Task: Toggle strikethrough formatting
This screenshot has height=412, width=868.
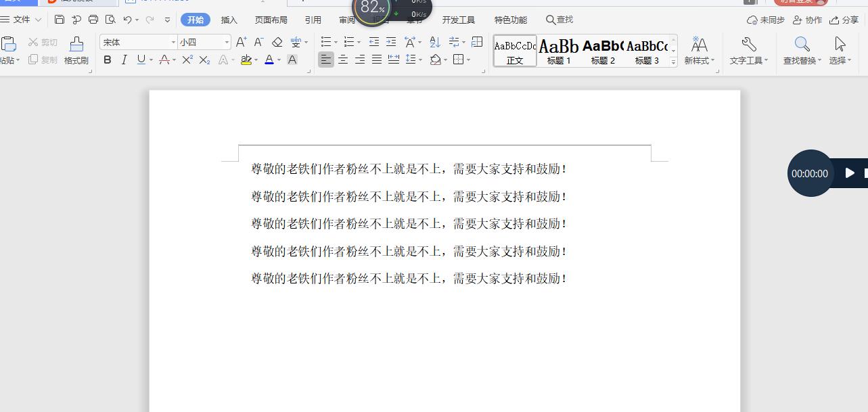Action: click(x=164, y=60)
